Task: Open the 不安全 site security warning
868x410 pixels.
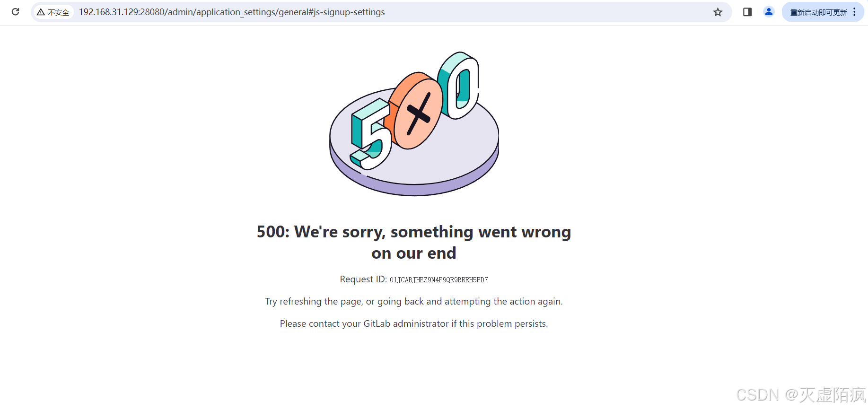Action: pyautogui.click(x=53, y=12)
